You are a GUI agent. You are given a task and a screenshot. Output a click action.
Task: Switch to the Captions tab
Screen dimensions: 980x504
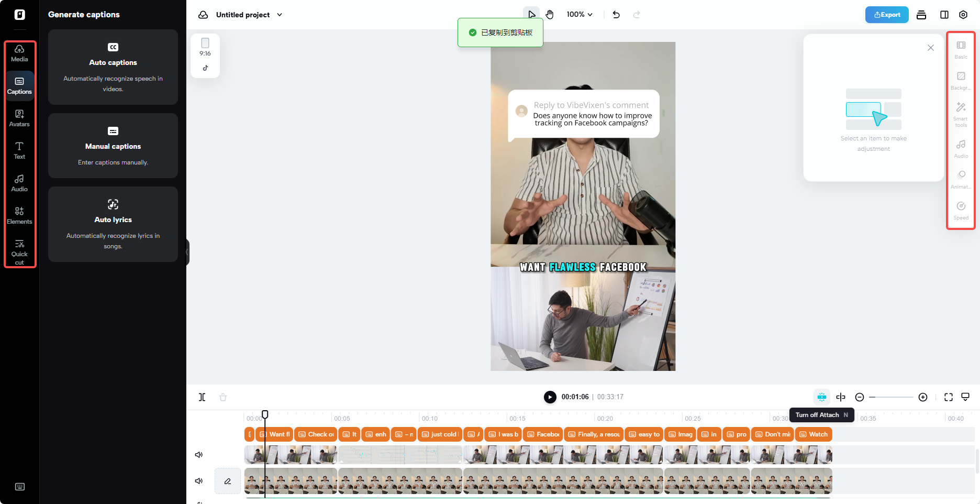19,85
